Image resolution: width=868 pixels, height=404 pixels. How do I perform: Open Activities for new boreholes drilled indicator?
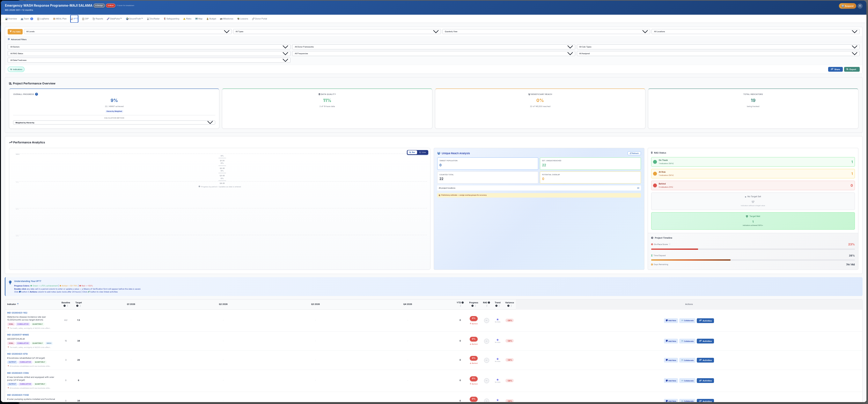705,381
